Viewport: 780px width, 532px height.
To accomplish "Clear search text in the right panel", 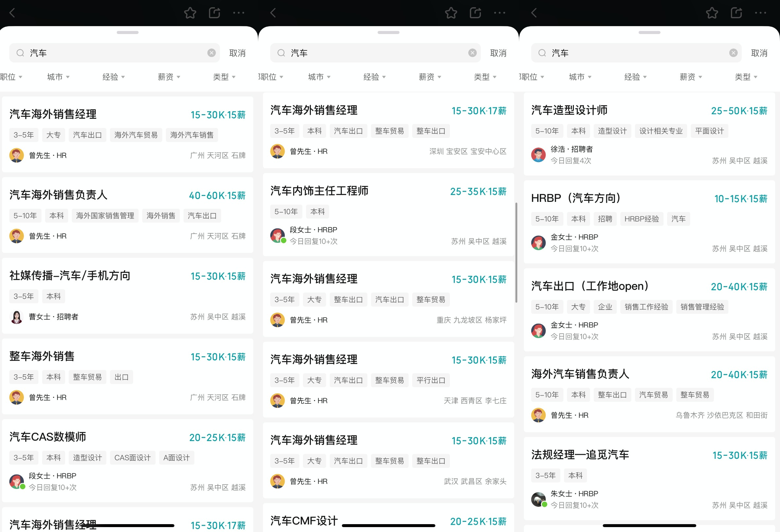I will (x=733, y=53).
